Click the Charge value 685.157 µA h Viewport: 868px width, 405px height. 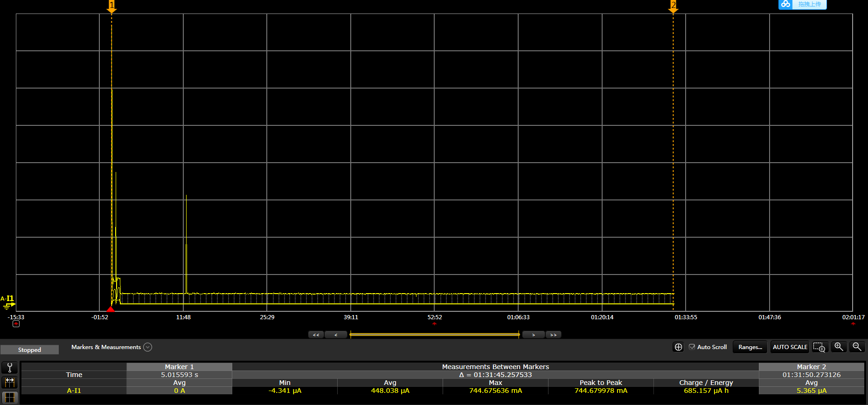pyautogui.click(x=706, y=391)
